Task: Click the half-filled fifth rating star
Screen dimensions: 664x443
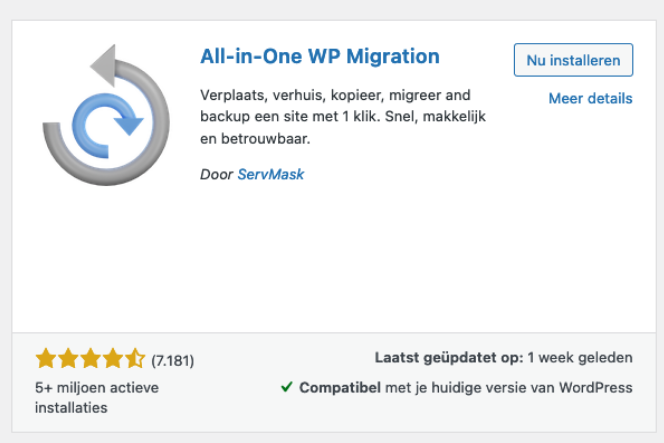Action: (x=135, y=359)
